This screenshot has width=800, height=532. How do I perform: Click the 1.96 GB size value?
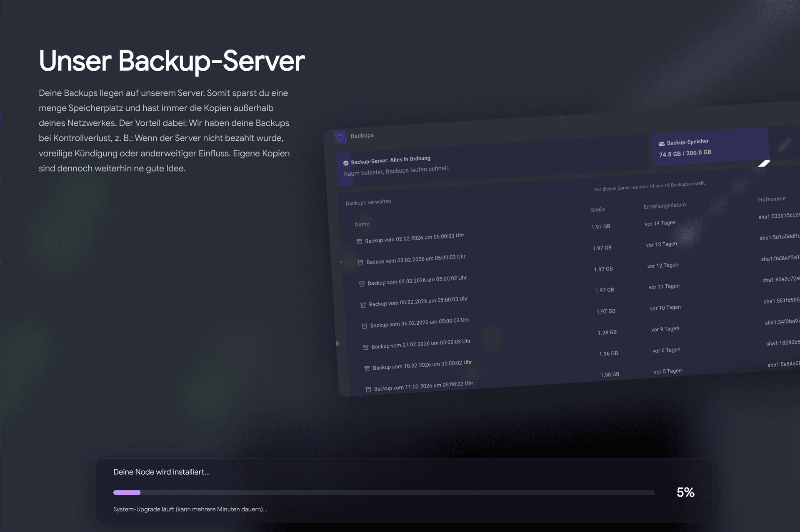pyautogui.click(x=608, y=353)
